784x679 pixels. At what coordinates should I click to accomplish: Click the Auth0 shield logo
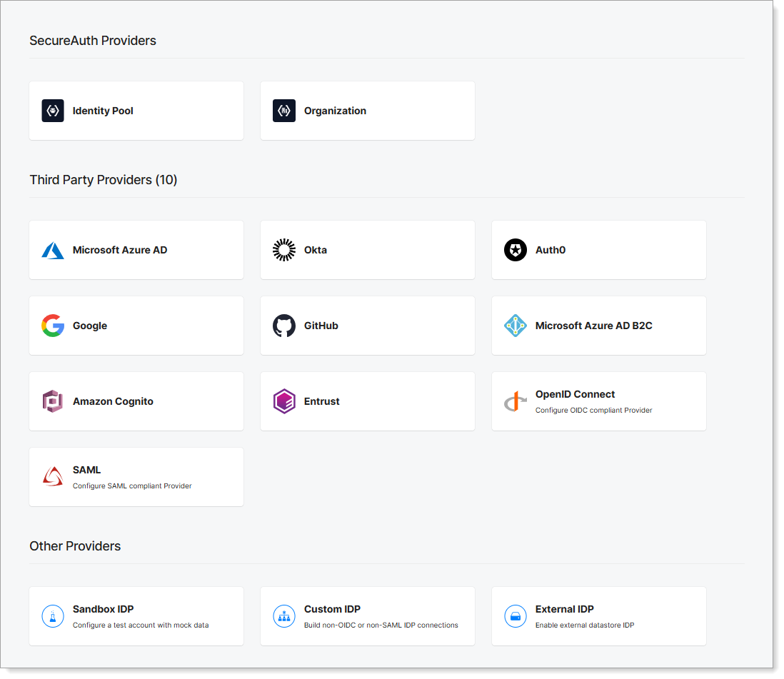pos(516,250)
